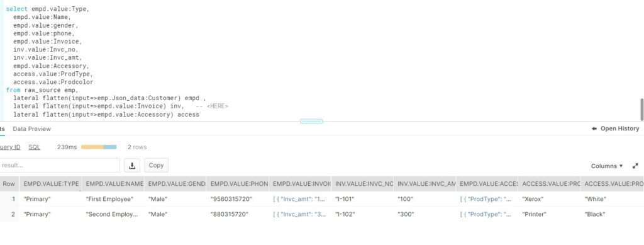The width and height of the screenshot is (644, 245).
Task: Open the Invoice JSON cell in row 1
Action: click(300, 199)
